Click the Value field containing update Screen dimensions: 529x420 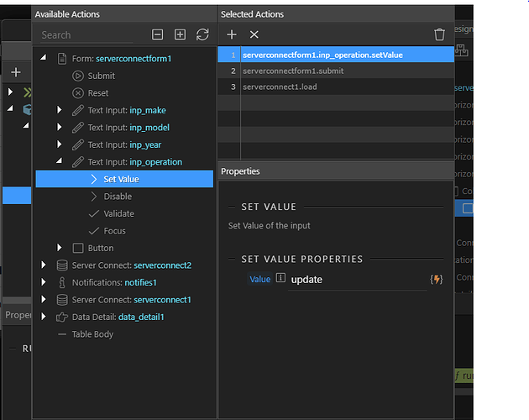coord(357,280)
